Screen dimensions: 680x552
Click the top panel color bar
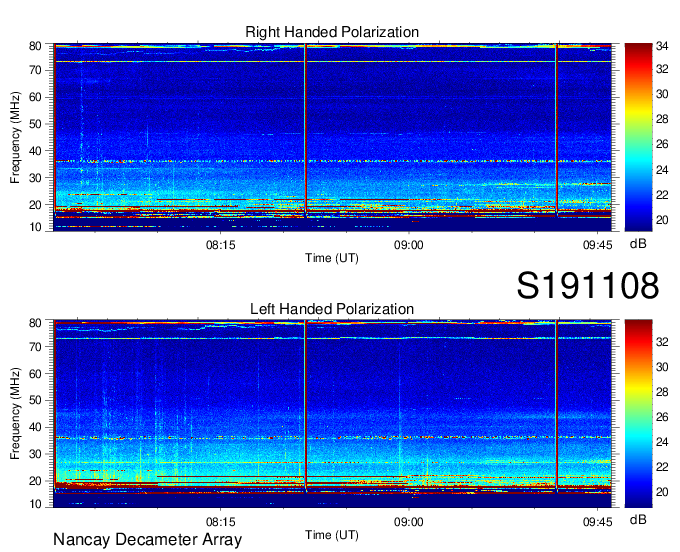[638, 137]
